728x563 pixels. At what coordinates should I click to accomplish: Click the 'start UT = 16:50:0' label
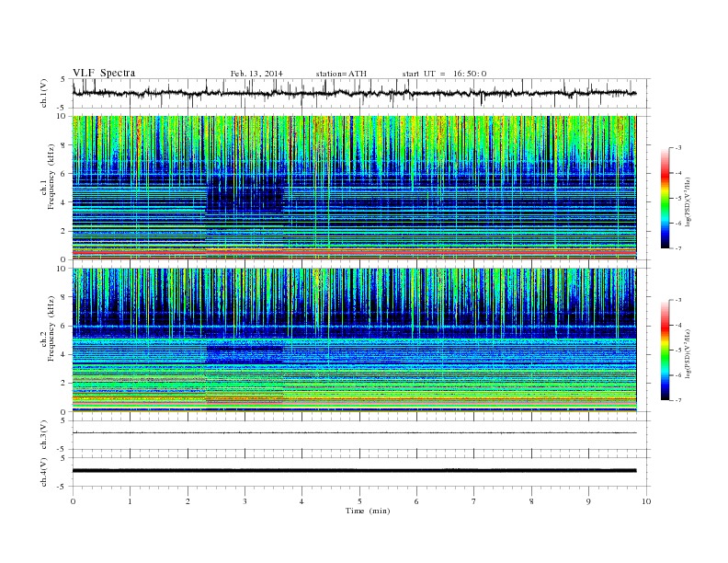[444, 74]
